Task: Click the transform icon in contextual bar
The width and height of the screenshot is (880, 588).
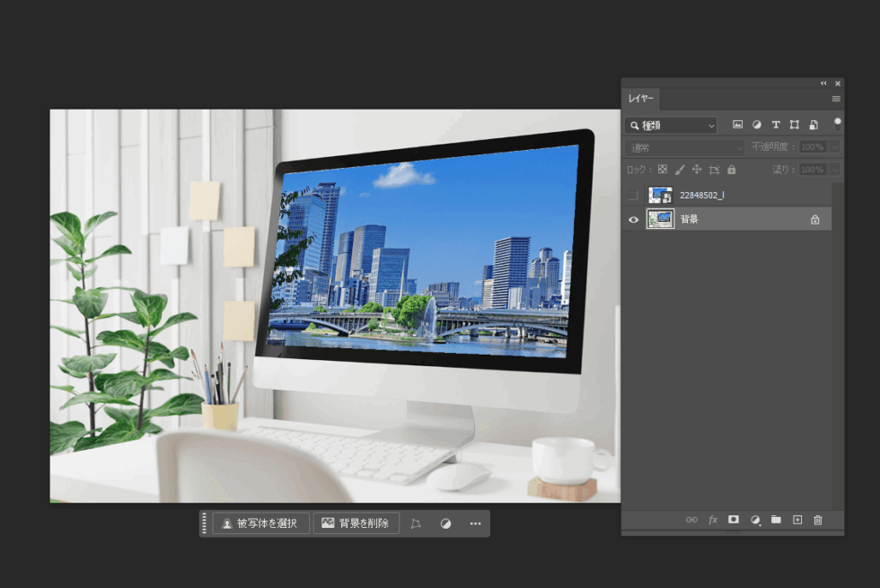Action: (x=416, y=523)
